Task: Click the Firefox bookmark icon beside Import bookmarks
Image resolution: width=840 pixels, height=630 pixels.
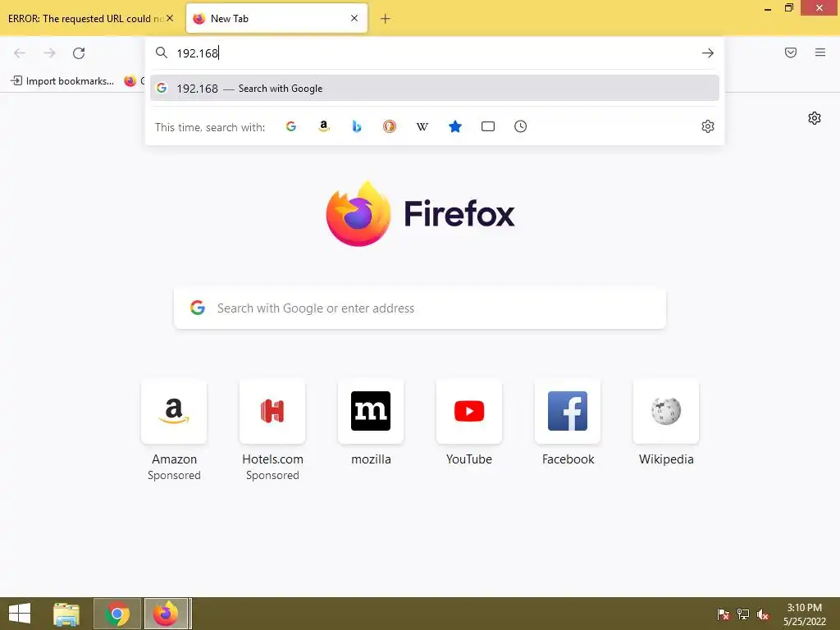Action: coord(130,81)
